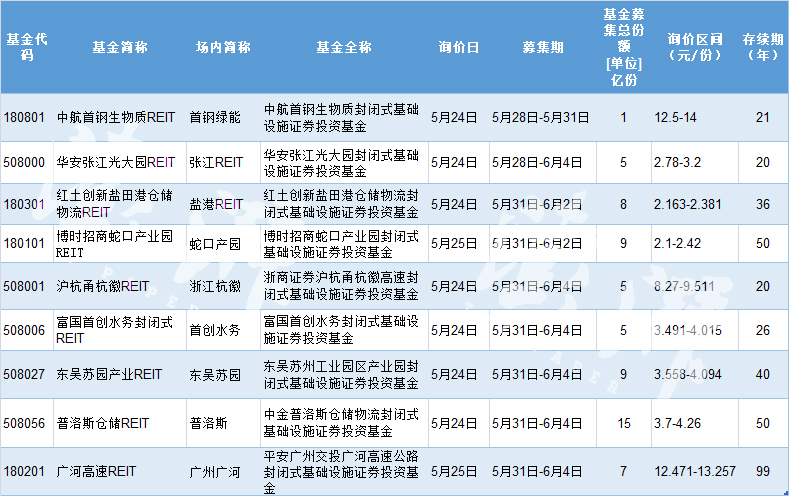This screenshot has height=496, width=789.
Task: Select fund code 180101
Action: pyautogui.click(x=24, y=243)
